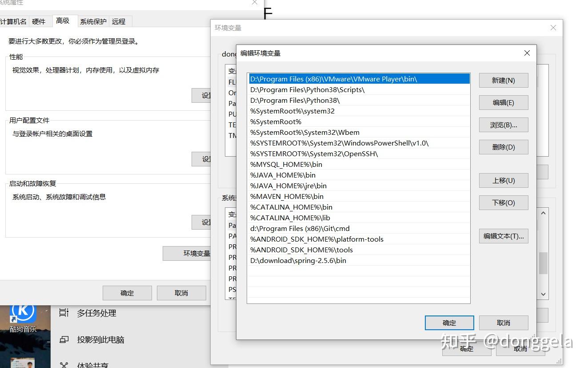This screenshot has width=588, height=368.
Task: Switch to the 计算机名 tab
Action: coord(14,21)
